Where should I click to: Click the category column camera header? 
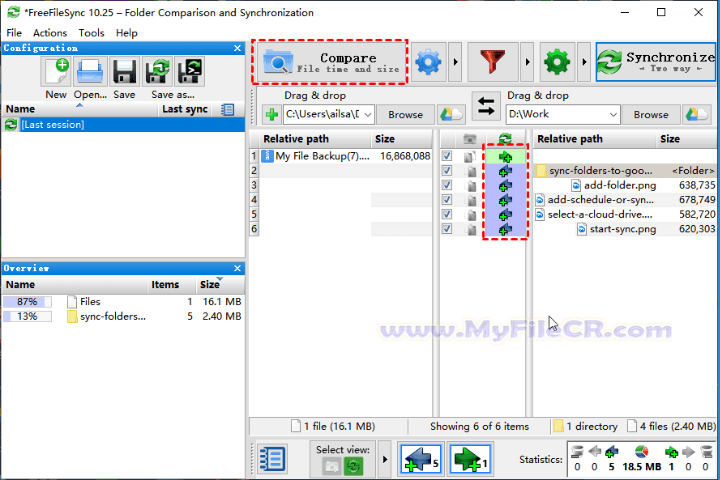tap(469, 139)
